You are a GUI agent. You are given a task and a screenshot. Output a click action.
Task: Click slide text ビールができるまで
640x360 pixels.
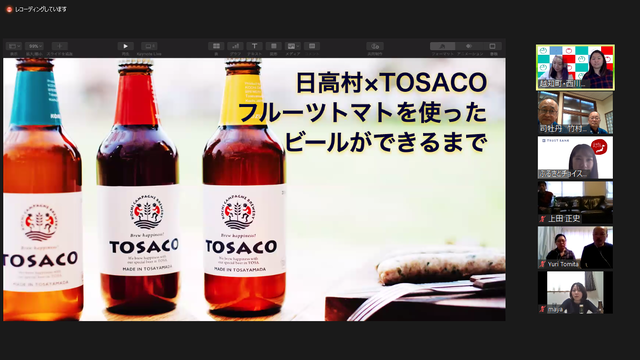386,142
